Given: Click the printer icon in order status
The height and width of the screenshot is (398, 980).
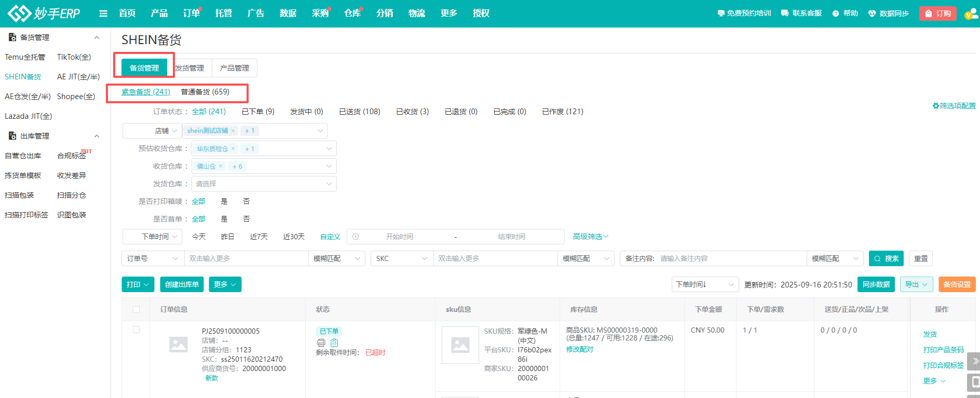Looking at the screenshot, I should coord(321,342).
